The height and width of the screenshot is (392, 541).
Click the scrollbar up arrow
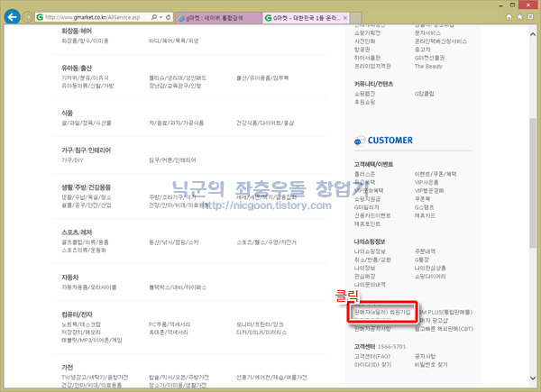pos(532,34)
